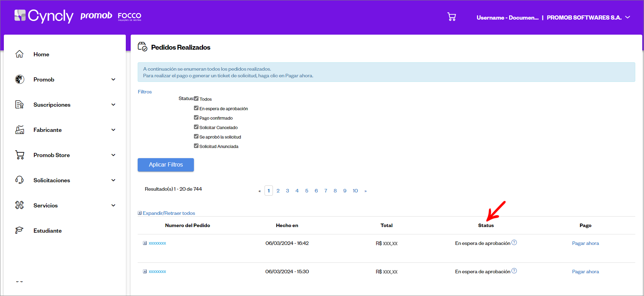The width and height of the screenshot is (644, 296).
Task: Expand the Promob menu chevron
Action: [113, 79]
